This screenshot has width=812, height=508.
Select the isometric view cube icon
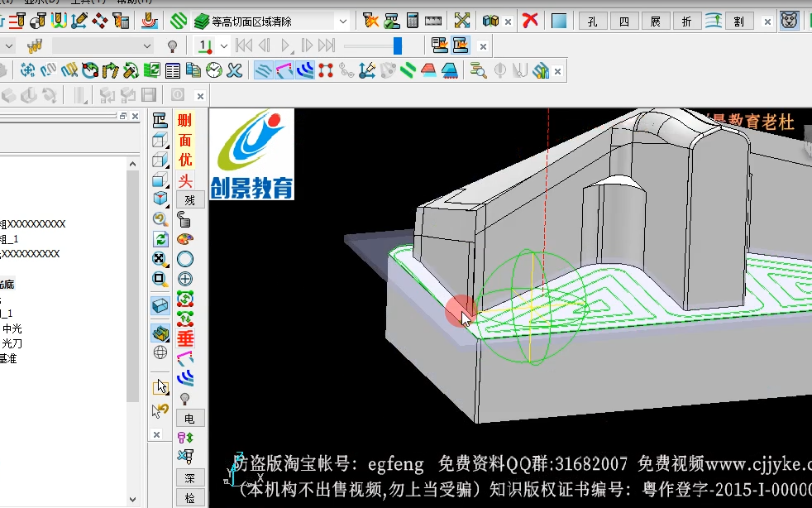click(x=160, y=199)
